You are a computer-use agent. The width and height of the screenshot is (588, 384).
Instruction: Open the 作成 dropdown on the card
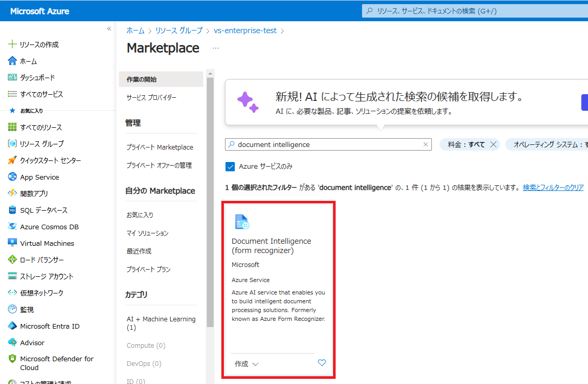(245, 363)
